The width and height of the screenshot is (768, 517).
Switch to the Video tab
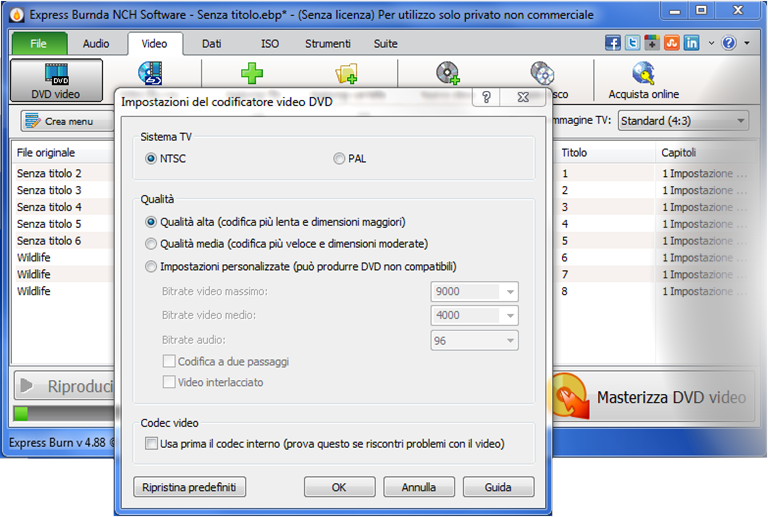pyautogui.click(x=154, y=44)
